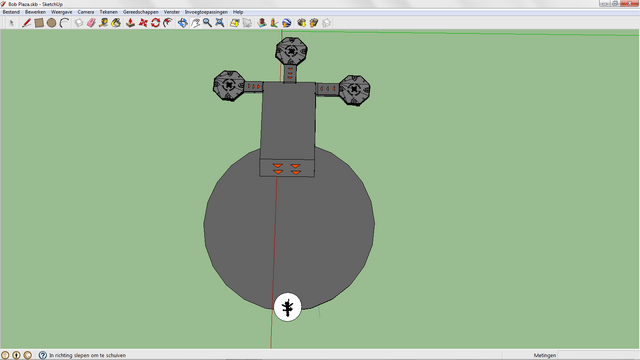Open the Photo Textures tool

pyautogui.click(x=274, y=23)
